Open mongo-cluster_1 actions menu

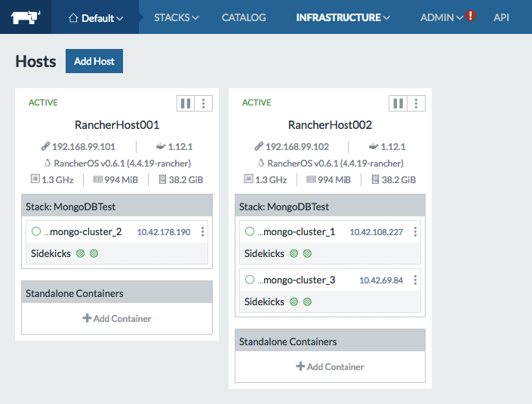click(x=415, y=232)
